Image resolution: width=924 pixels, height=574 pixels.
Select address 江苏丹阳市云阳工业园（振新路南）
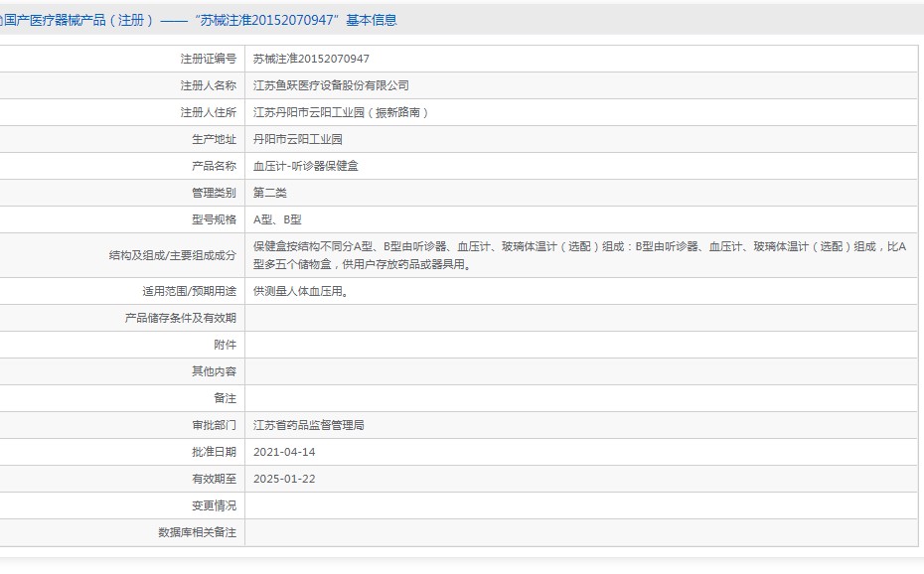(342, 112)
